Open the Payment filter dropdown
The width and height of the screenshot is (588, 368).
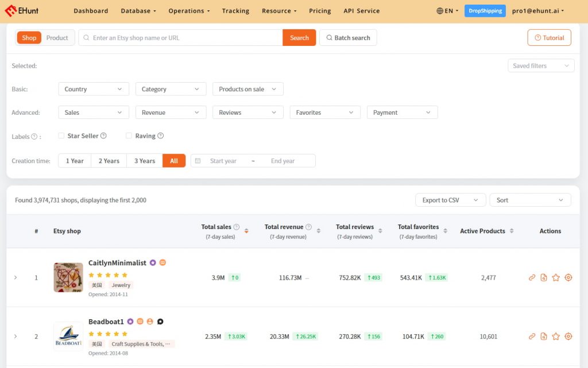tap(402, 113)
